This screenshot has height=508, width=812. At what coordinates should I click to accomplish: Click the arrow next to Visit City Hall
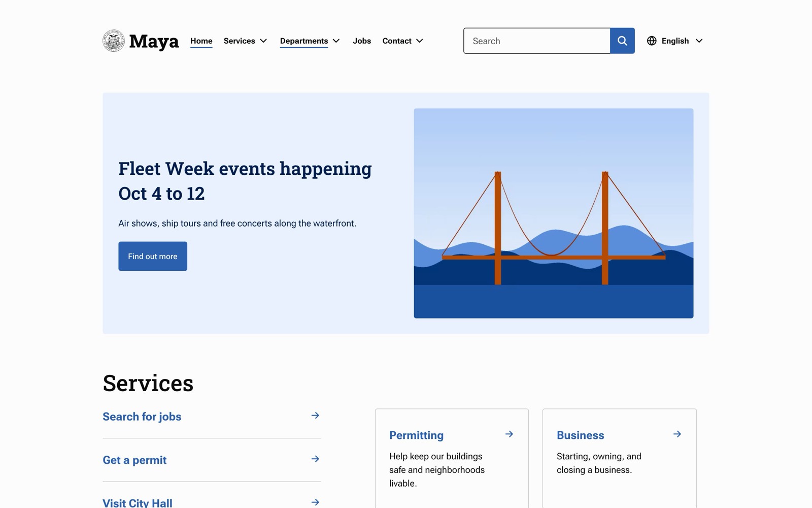pyautogui.click(x=315, y=502)
